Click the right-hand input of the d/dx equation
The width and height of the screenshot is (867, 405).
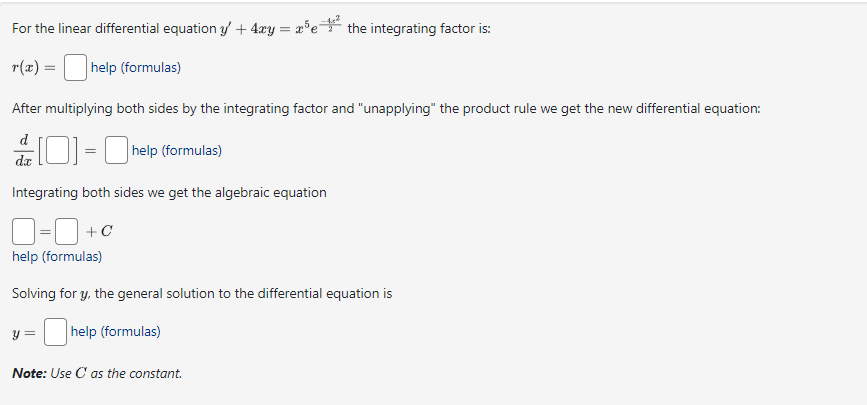[117, 151]
